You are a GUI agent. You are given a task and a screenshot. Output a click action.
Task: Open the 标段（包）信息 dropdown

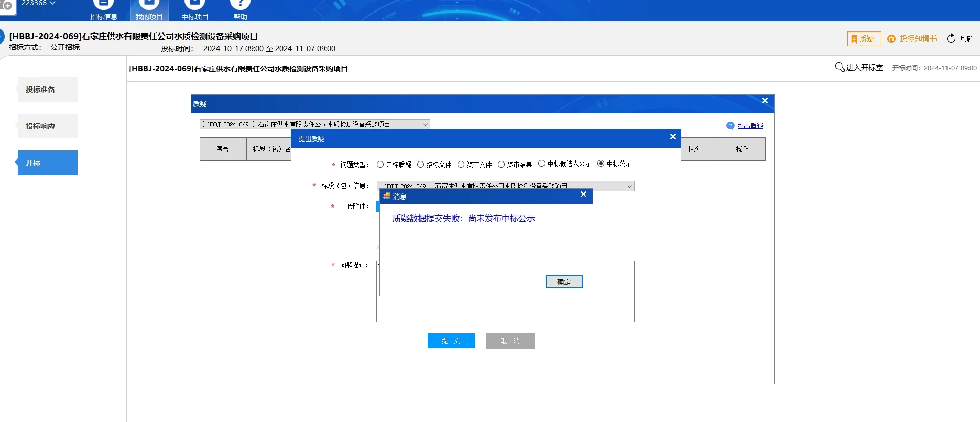pyautogui.click(x=629, y=186)
